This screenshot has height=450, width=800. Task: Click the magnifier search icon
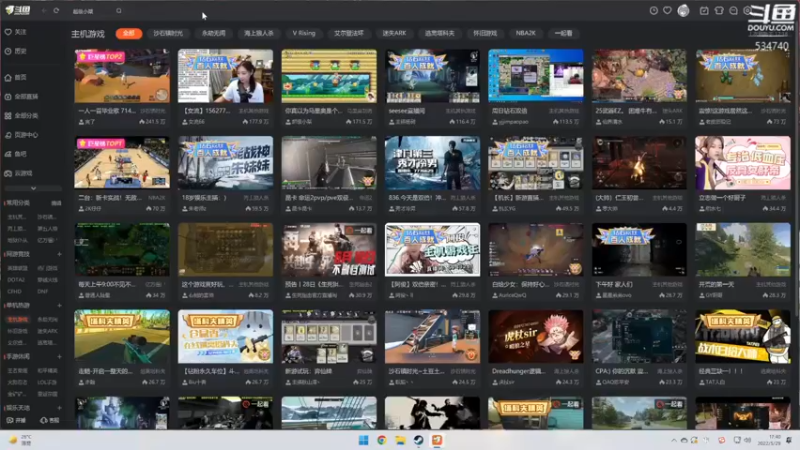tap(118, 11)
